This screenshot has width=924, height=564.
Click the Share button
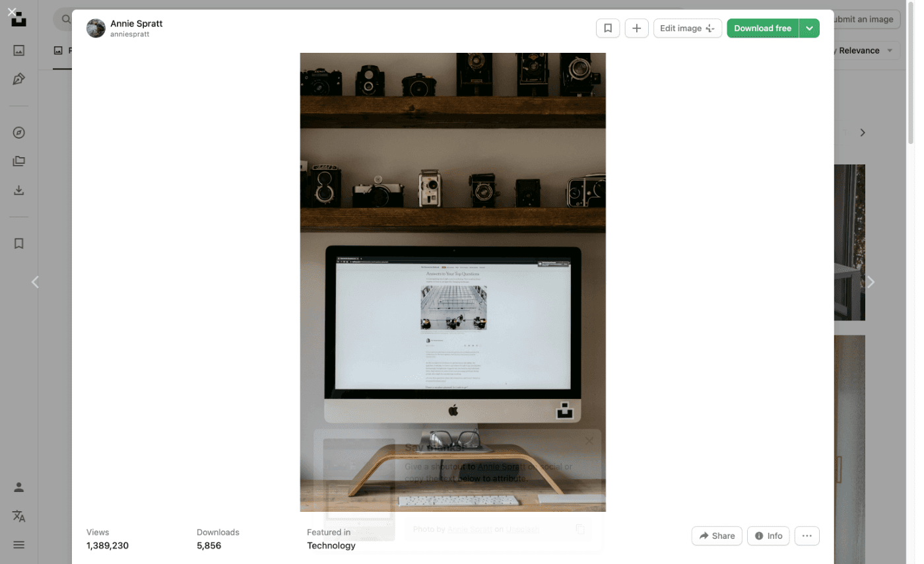(x=717, y=536)
